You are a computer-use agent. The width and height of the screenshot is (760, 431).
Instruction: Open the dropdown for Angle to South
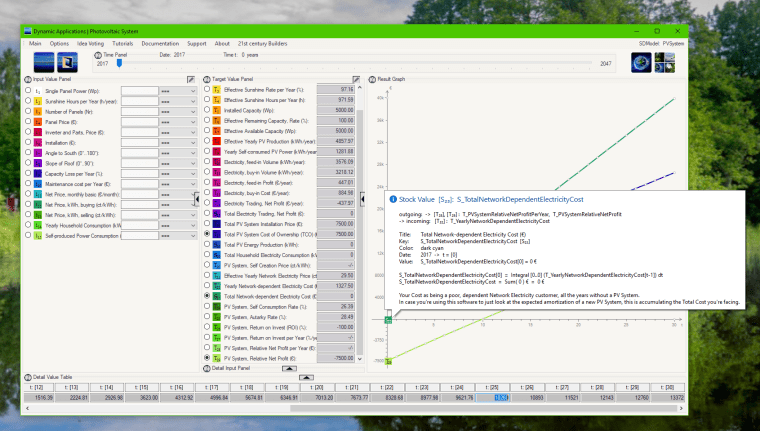[177, 153]
